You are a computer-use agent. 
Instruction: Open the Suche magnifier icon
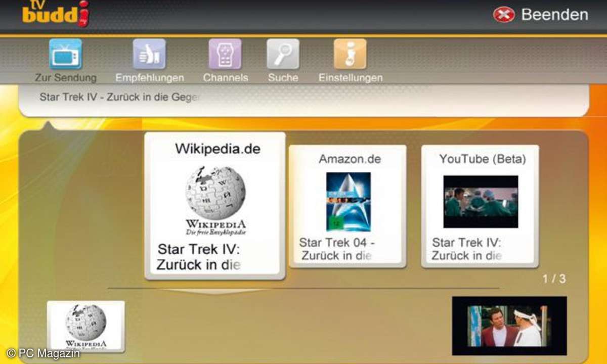283,54
